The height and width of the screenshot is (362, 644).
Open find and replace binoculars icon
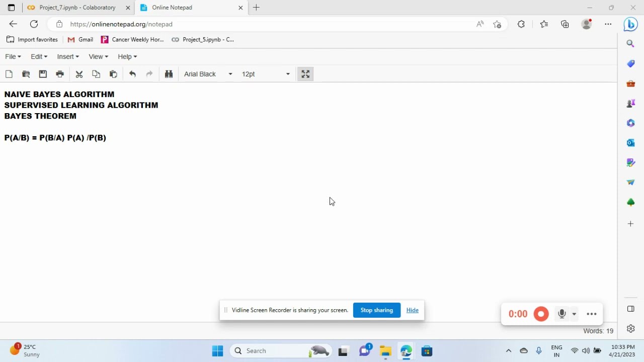[x=169, y=74]
